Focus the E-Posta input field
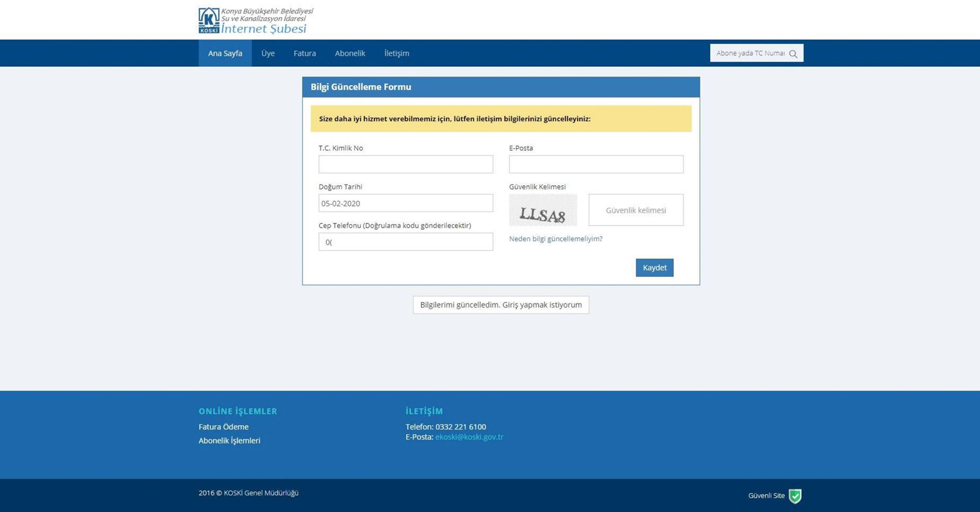 point(596,164)
